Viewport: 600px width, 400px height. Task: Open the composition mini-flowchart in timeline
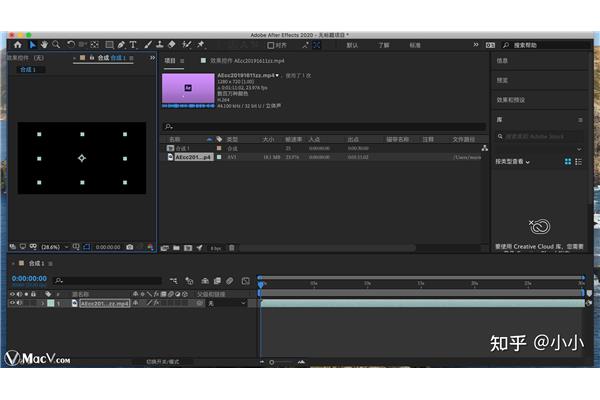(x=173, y=281)
